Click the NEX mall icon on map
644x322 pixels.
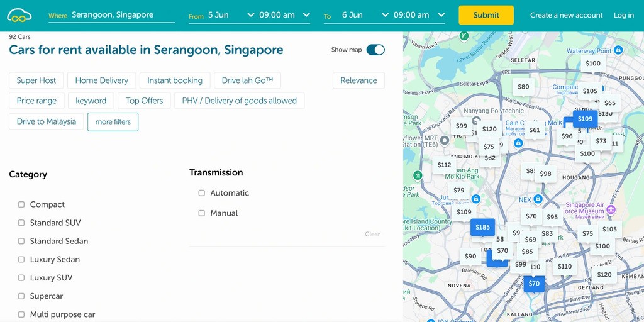point(538,199)
